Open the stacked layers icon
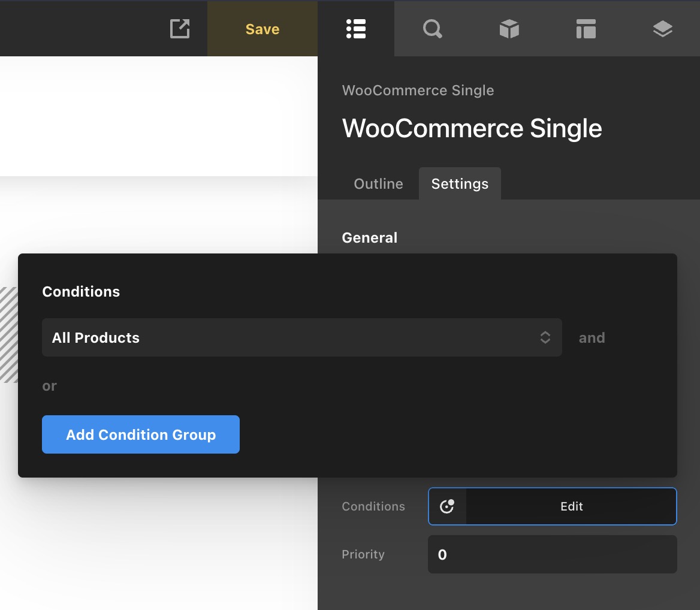The height and width of the screenshot is (610, 700). click(x=662, y=29)
